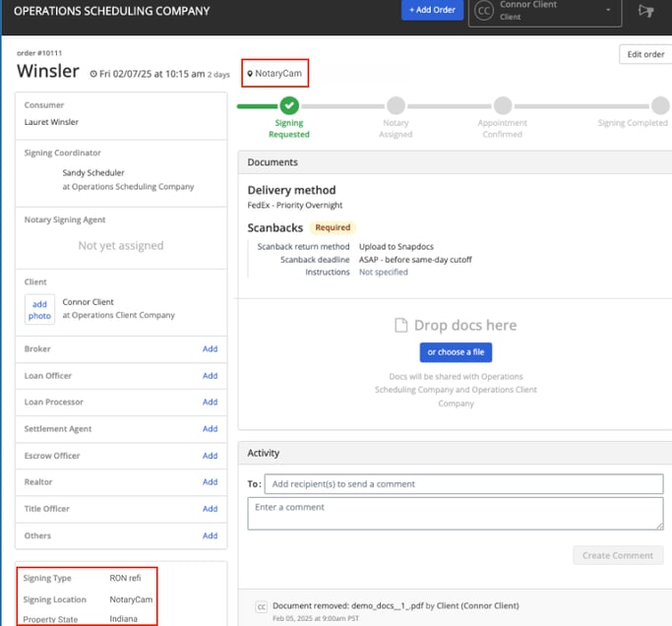Click the Signing Requested green checkmark step
The width and height of the screenshot is (672, 626).
click(x=289, y=105)
